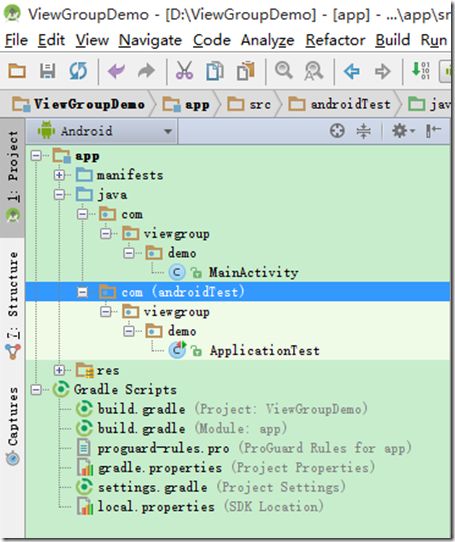Viewport: 455px width, 542px height.
Task: Expand the res folder
Action: (59, 370)
